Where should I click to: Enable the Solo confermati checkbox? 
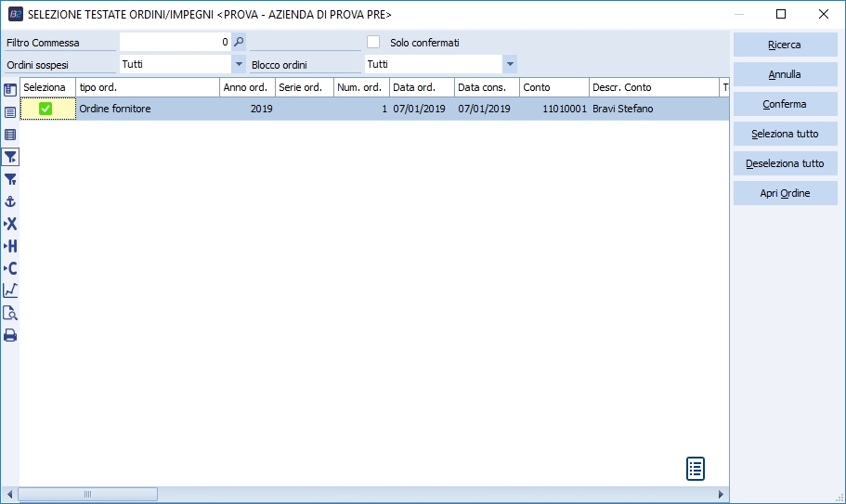tap(373, 42)
